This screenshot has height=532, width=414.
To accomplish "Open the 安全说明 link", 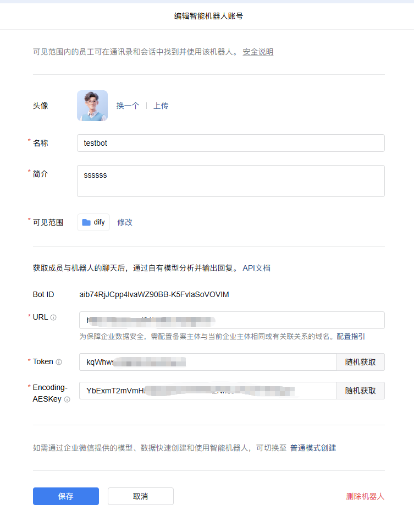I will (x=258, y=52).
